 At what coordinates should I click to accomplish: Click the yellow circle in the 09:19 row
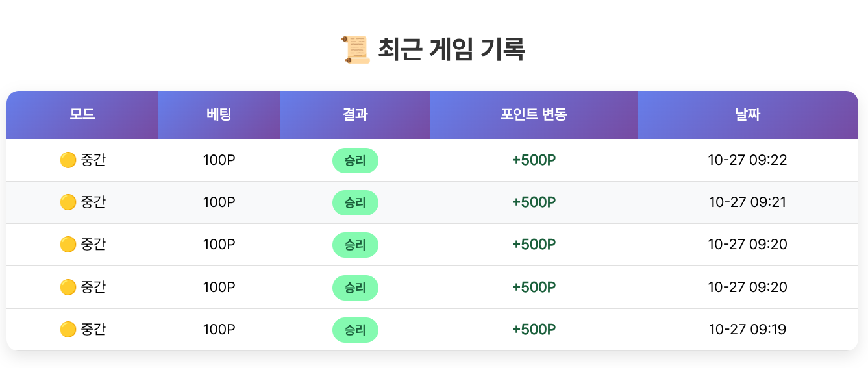click(68, 330)
